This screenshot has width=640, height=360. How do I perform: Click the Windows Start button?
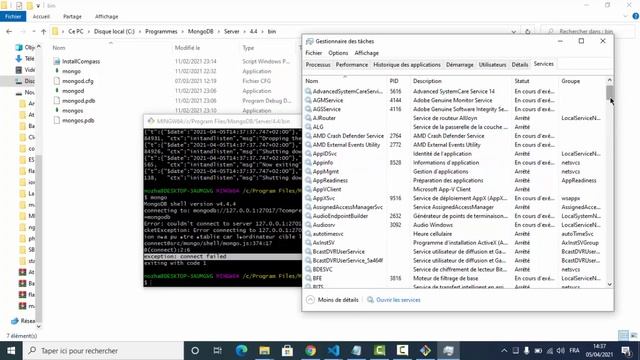[x=11, y=351]
